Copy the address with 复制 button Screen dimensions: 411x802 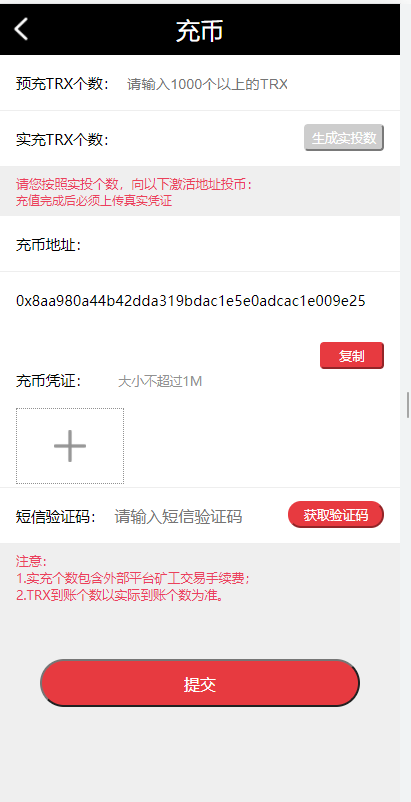click(x=352, y=356)
